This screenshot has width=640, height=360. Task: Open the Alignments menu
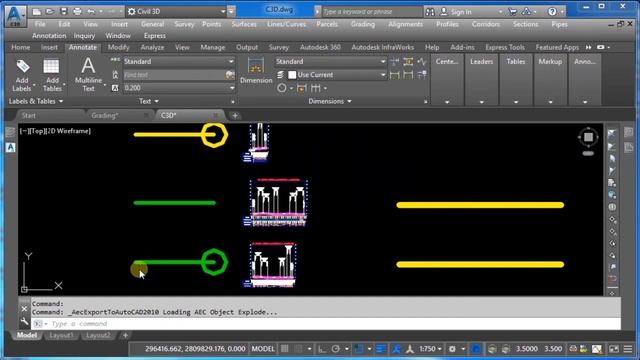pyautogui.click(x=405, y=24)
